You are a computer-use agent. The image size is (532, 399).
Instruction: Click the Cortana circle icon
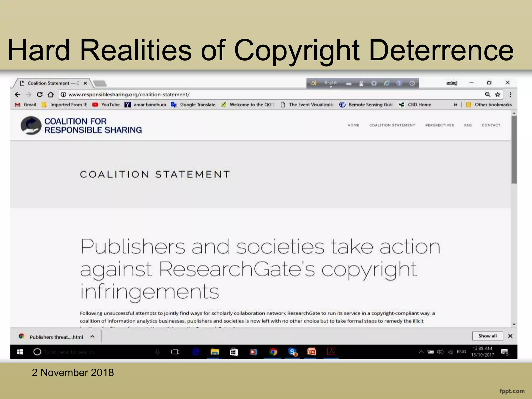coord(37,352)
